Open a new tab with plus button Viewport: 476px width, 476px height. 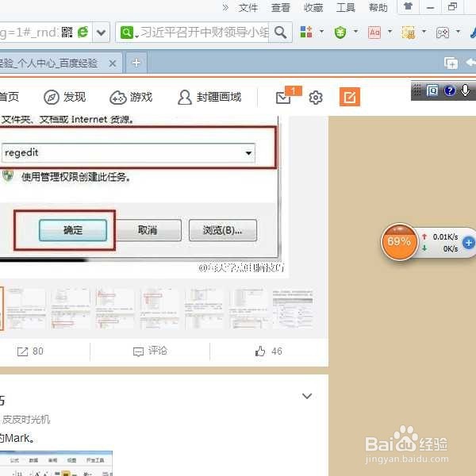136,63
